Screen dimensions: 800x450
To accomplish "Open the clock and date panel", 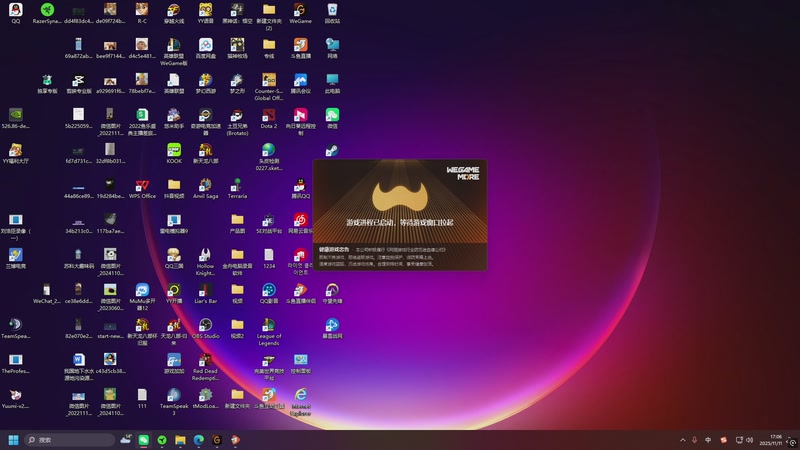I will (770, 440).
